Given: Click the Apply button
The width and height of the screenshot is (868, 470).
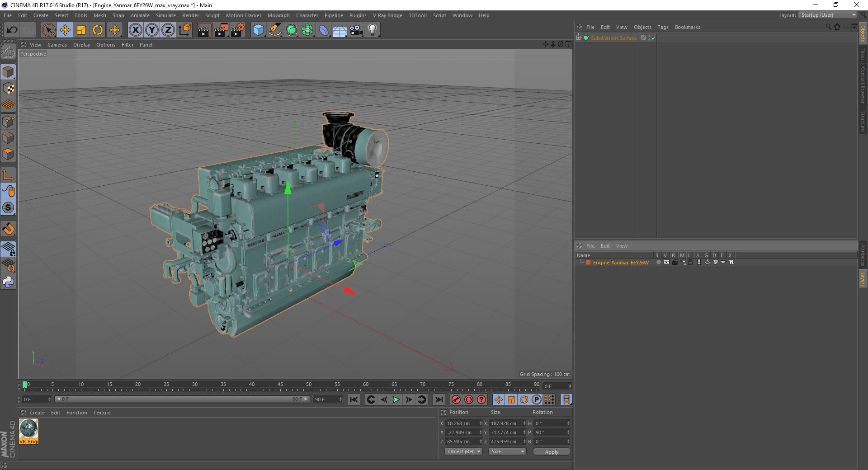Looking at the screenshot, I should pyautogui.click(x=552, y=452).
